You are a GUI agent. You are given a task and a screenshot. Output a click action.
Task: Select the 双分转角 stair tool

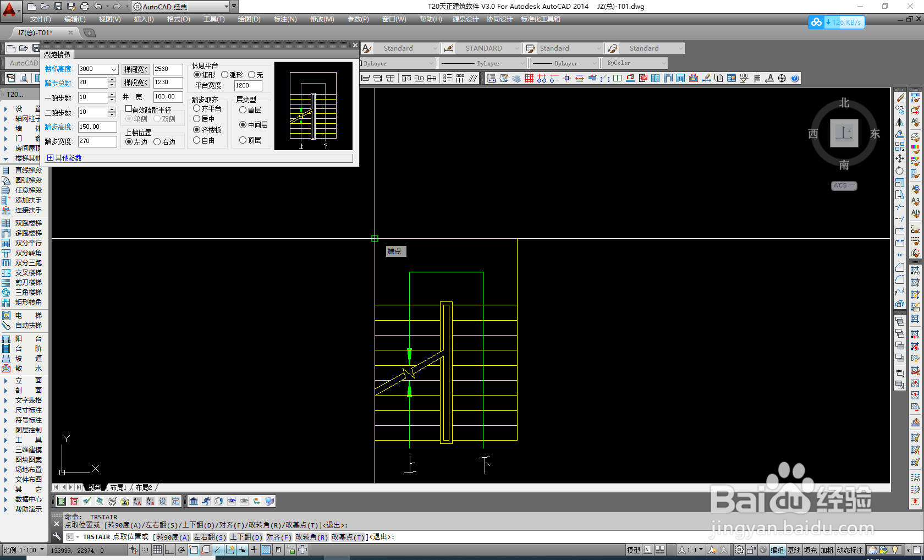point(22,253)
